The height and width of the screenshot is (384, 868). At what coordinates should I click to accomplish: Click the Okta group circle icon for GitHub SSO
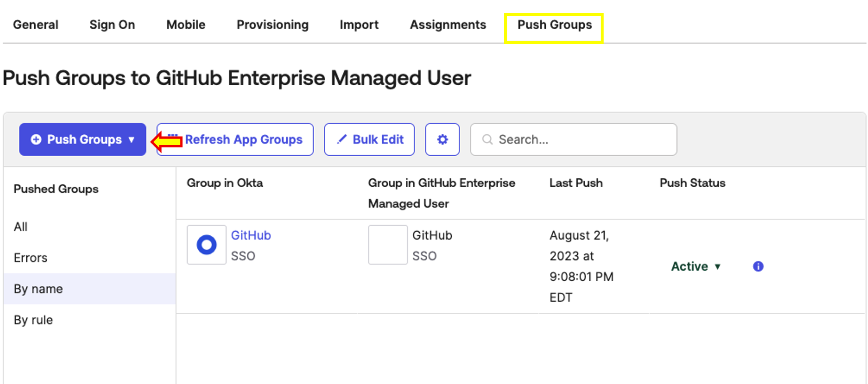point(207,245)
